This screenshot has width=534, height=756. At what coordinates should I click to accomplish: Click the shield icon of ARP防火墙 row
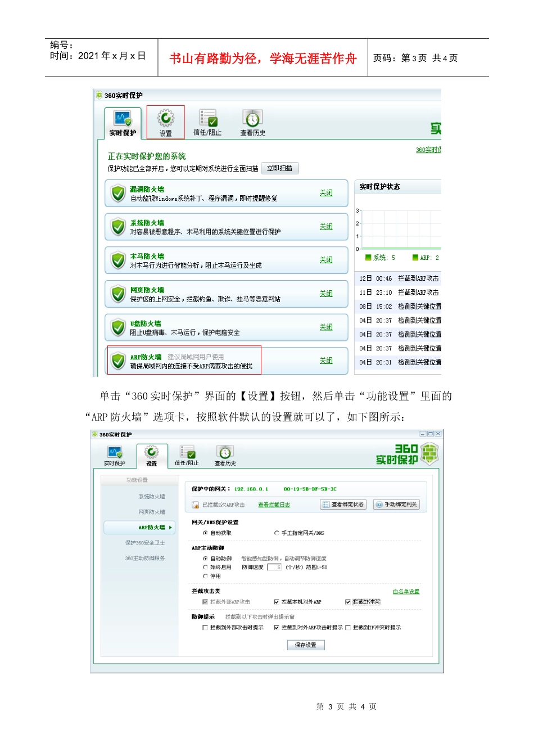(118, 361)
